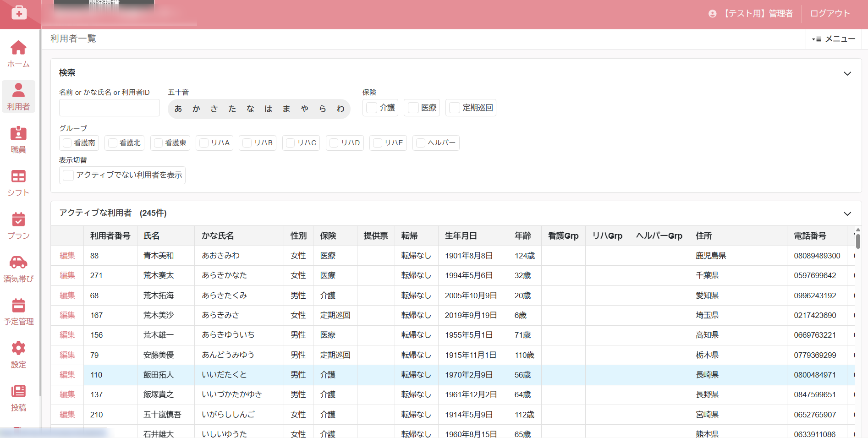Toggle the リハB group checkbox
The width and height of the screenshot is (868, 438).
(x=247, y=143)
